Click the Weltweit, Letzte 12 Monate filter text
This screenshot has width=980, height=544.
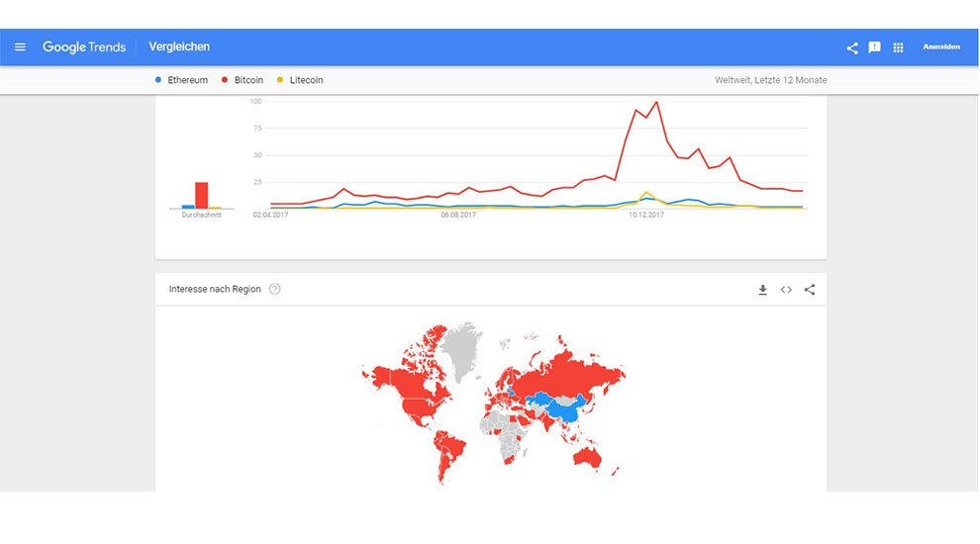(770, 80)
